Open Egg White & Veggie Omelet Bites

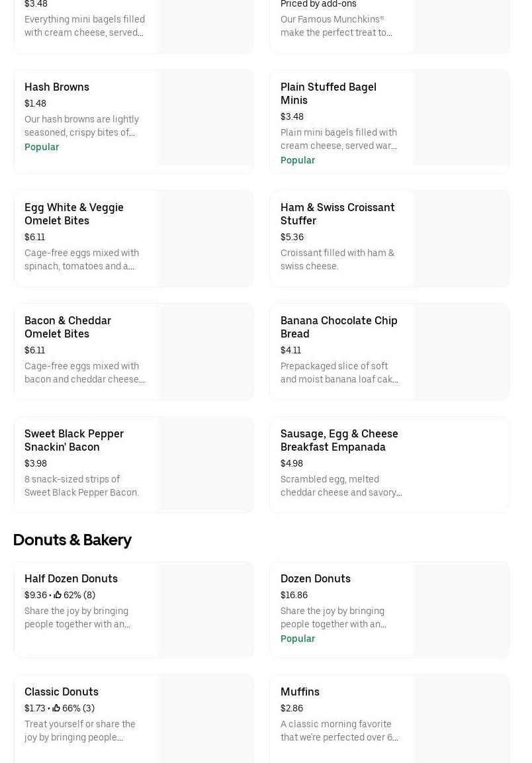[74, 214]
